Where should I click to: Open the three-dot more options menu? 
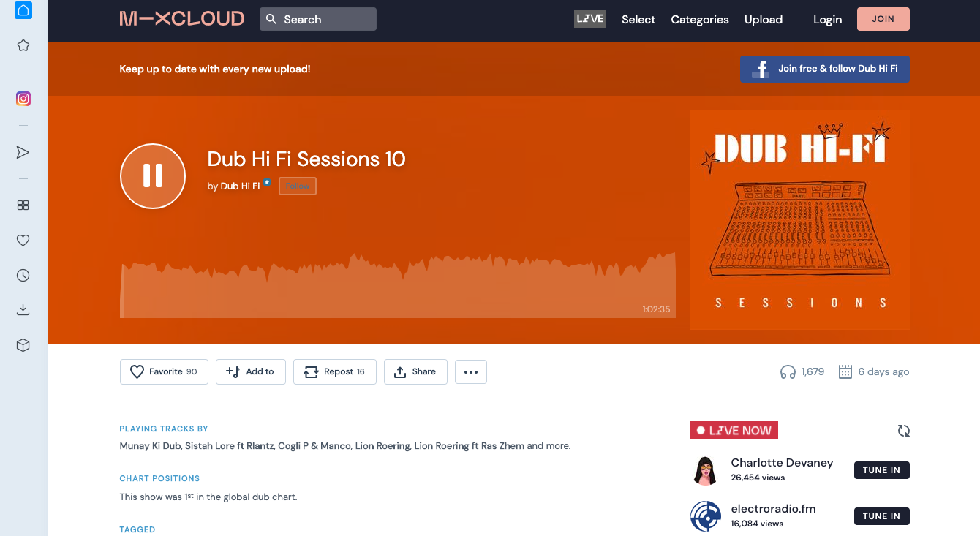pos(470,371)
